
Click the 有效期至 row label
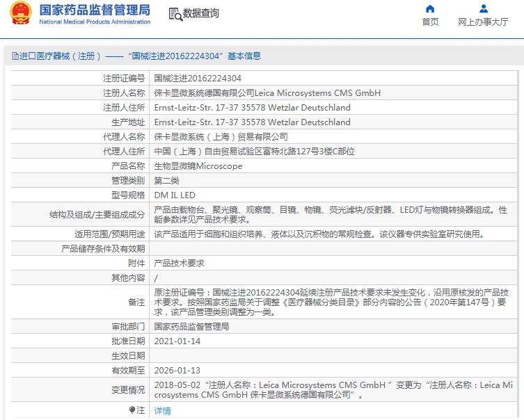tap(128, 371)
